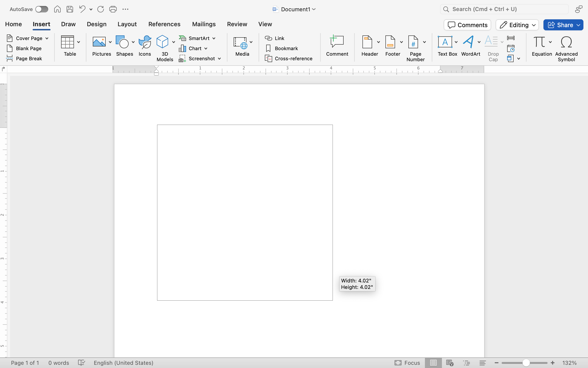Click the tab selector at ruler corner
This screenshot has height=368, width=588.
(x=3, y=69)
